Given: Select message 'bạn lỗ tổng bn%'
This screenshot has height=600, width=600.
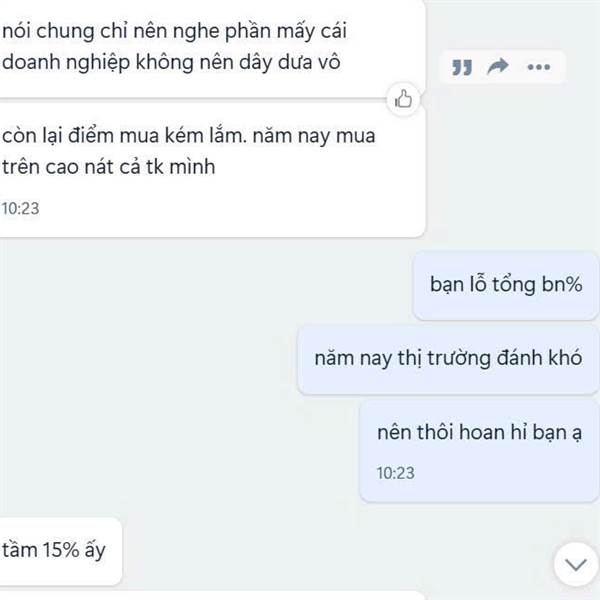Looking at the screenshot, I should pyautogui.click(x=506, y=285).
